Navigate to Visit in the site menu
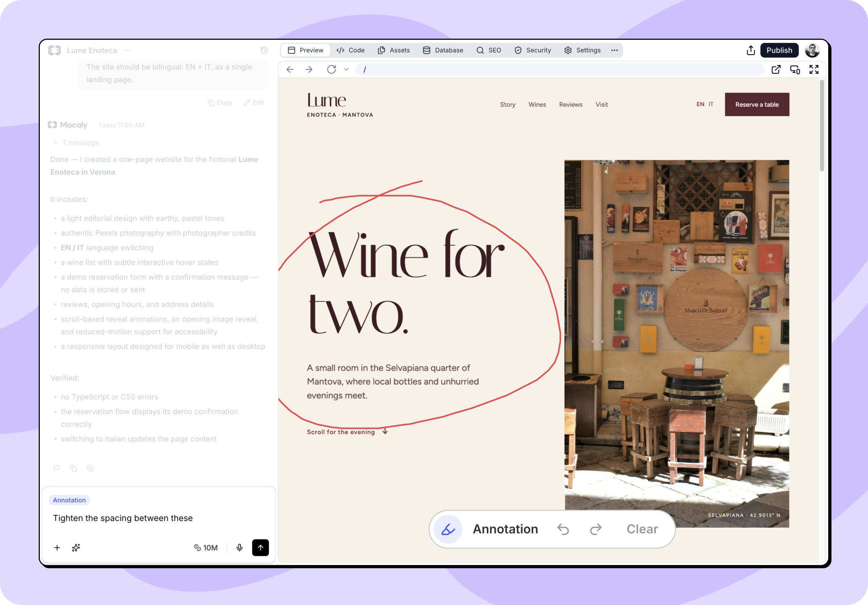 pyautogui.click(x=602, y=105)
